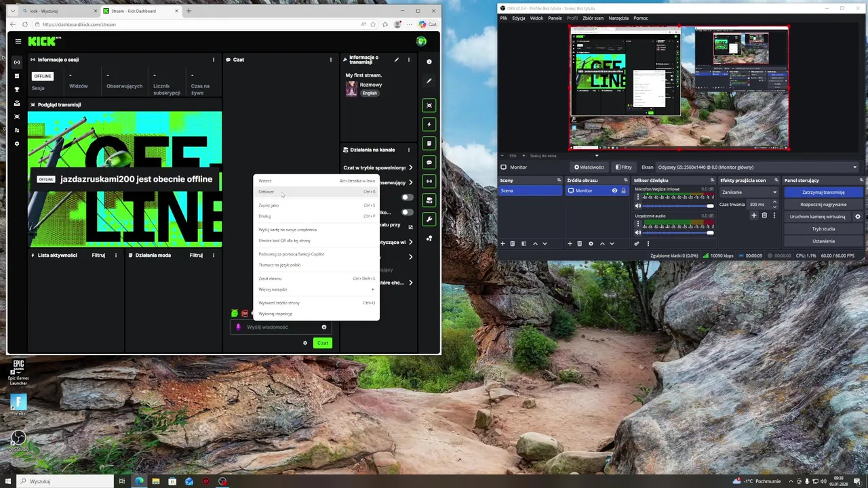Click Rozpocznij nagrywanie button
The width and height of the screenshot is (868, 488).
[x=823, y=205]
